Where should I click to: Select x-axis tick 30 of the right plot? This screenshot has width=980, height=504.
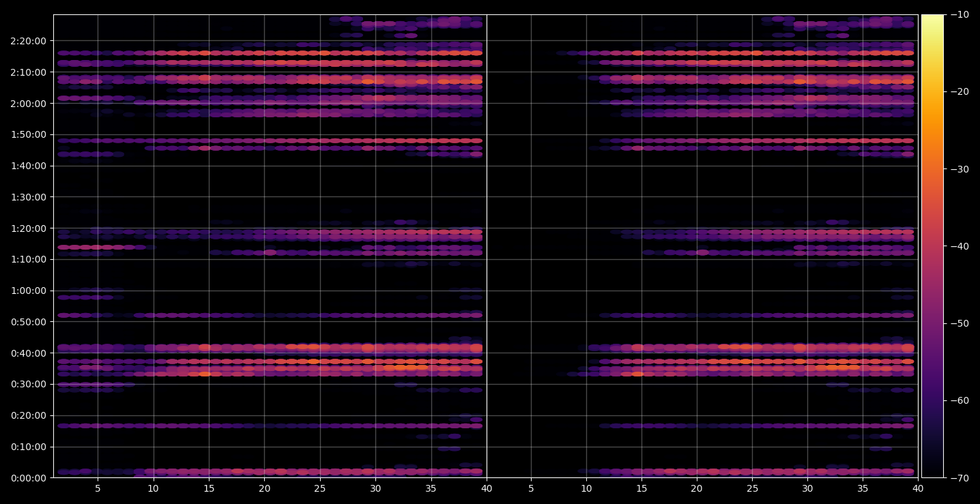tap(807, 488)
